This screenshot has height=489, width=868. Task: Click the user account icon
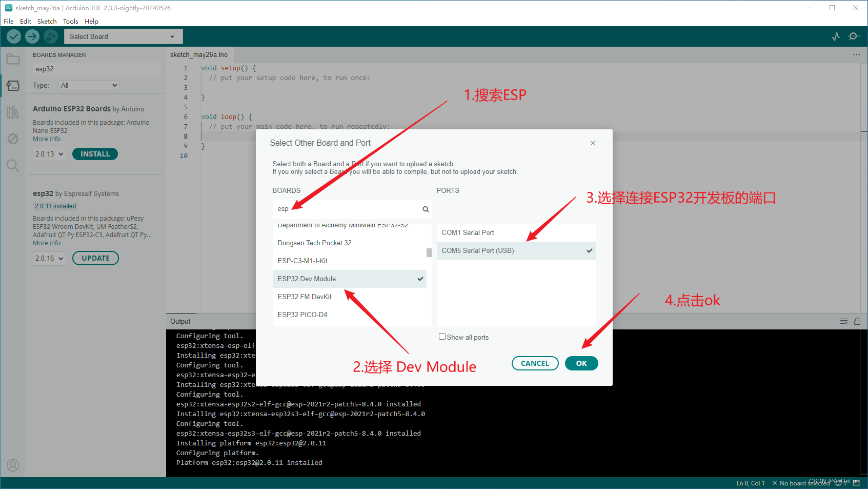13,465
